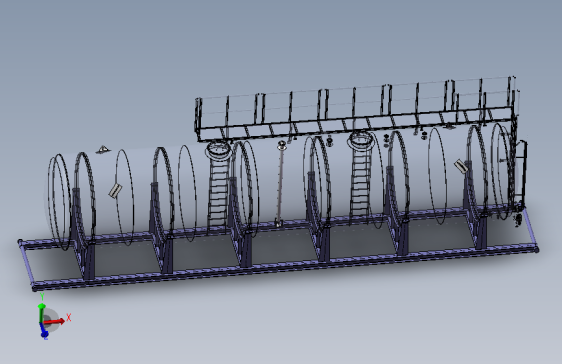The width and height of the screenshot is (562, 364).
Task: Select the nameplate on the tank's right section
Action: pyautogui.click(x=461, y=166)
